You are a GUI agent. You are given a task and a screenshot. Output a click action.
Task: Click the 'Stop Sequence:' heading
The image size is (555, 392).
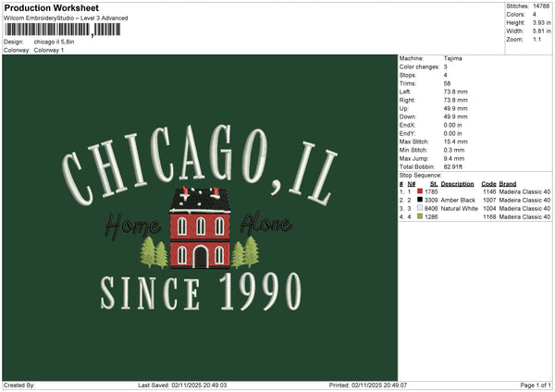tap(421, 175)
